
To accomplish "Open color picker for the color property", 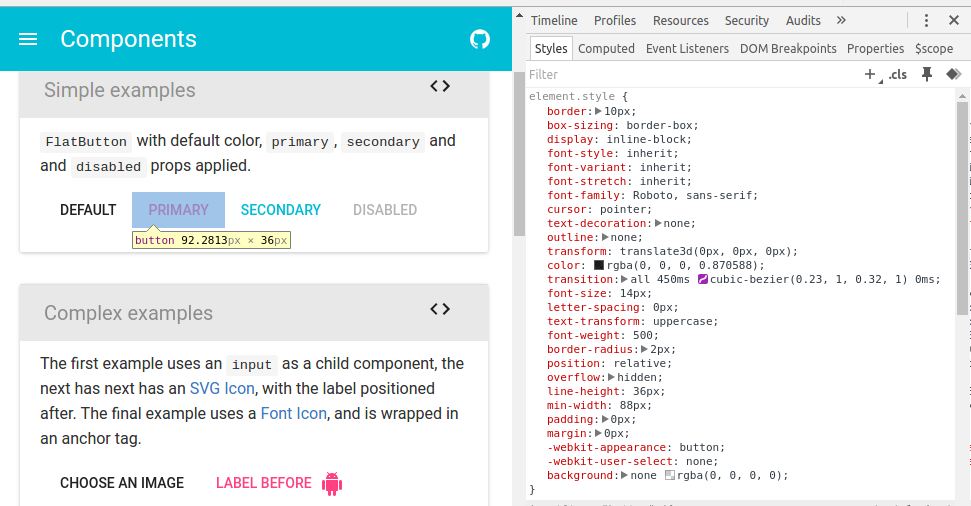I will coord(599,265).
